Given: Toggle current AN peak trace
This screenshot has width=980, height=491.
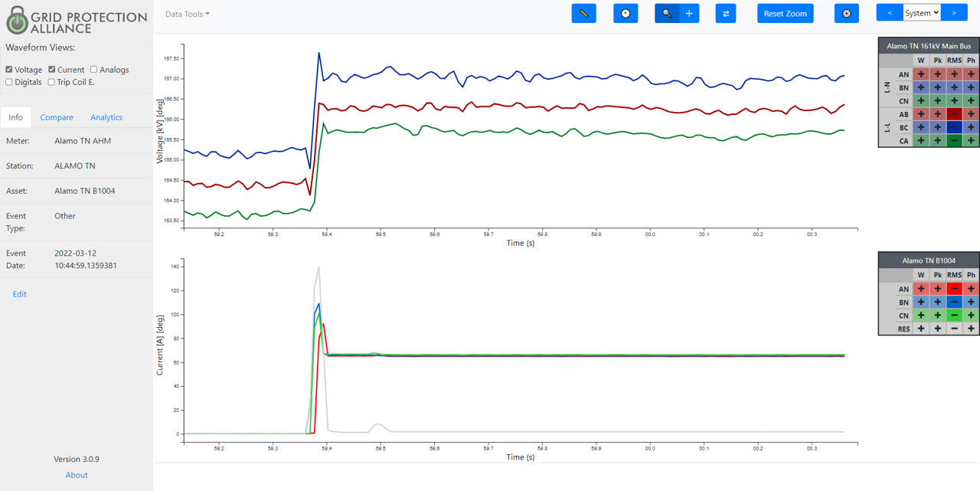Looking at the screenshot, I should (938, 289).
